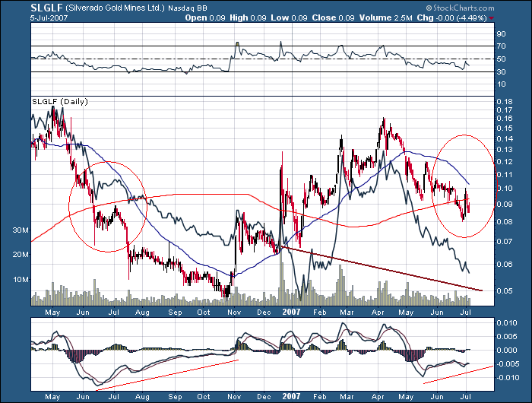Click the Aug label on price chart date axis
The height and width of the screenshot is (403, 532).
(142, 313)
